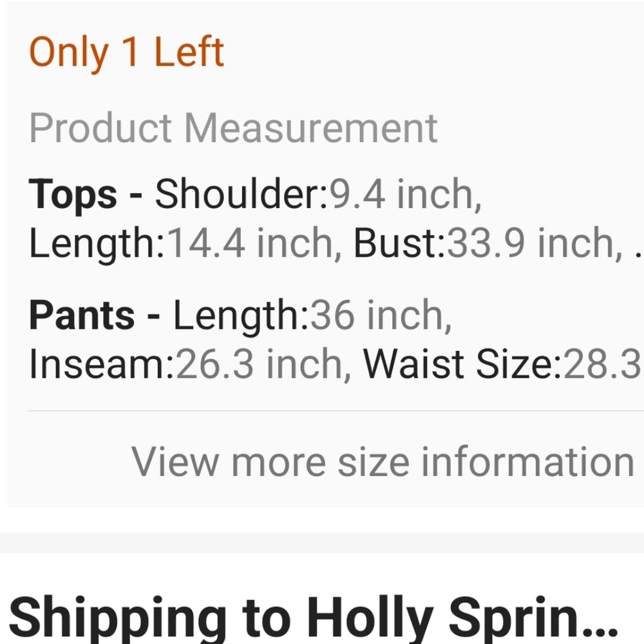The image size is (644, 644).
Task: Click the Only 1 Left stock notice
Action: [x=126, y=52]
